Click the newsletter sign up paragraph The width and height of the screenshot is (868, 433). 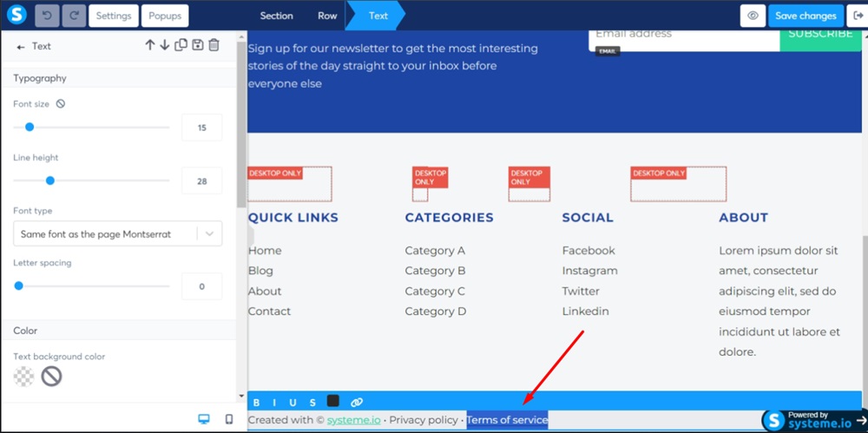point(392,66)
